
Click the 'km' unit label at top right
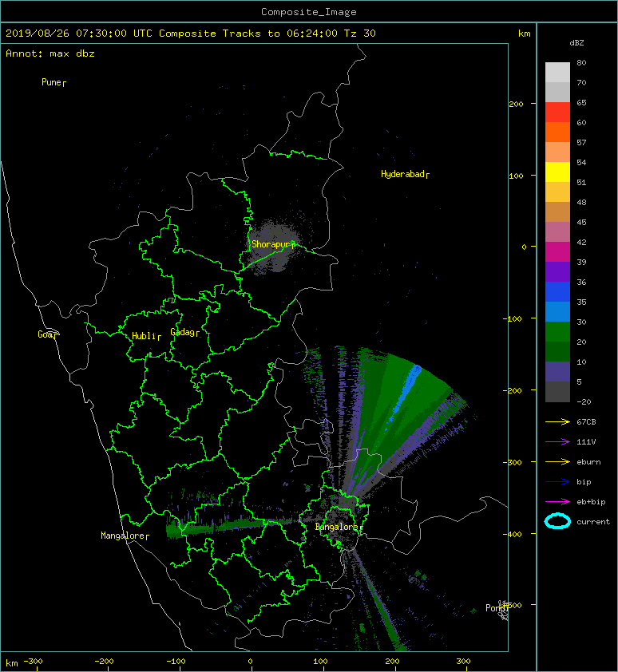tap(524, 34)
